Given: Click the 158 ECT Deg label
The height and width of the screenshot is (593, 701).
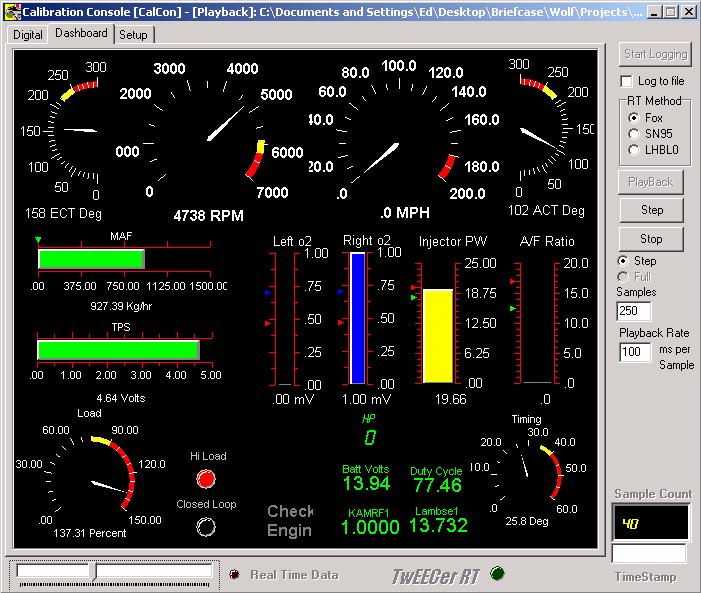Looking at the screenshot, I should coord(63,214).
